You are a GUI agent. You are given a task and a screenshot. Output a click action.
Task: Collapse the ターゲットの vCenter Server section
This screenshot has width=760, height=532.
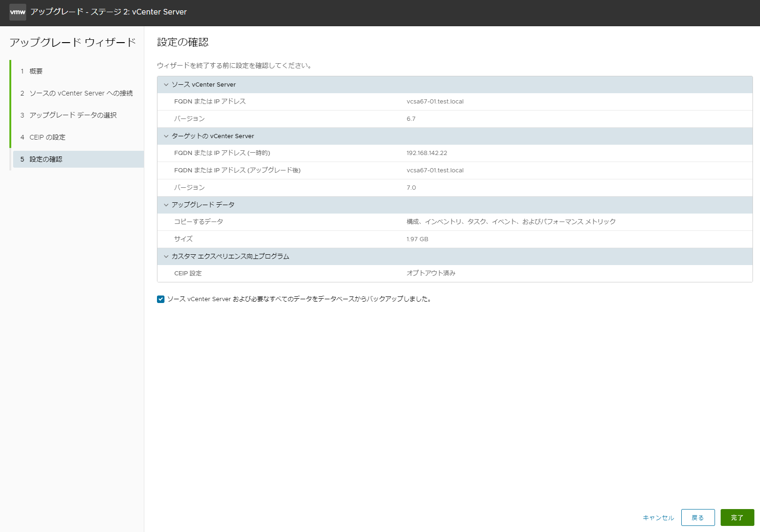pos(166,136)
